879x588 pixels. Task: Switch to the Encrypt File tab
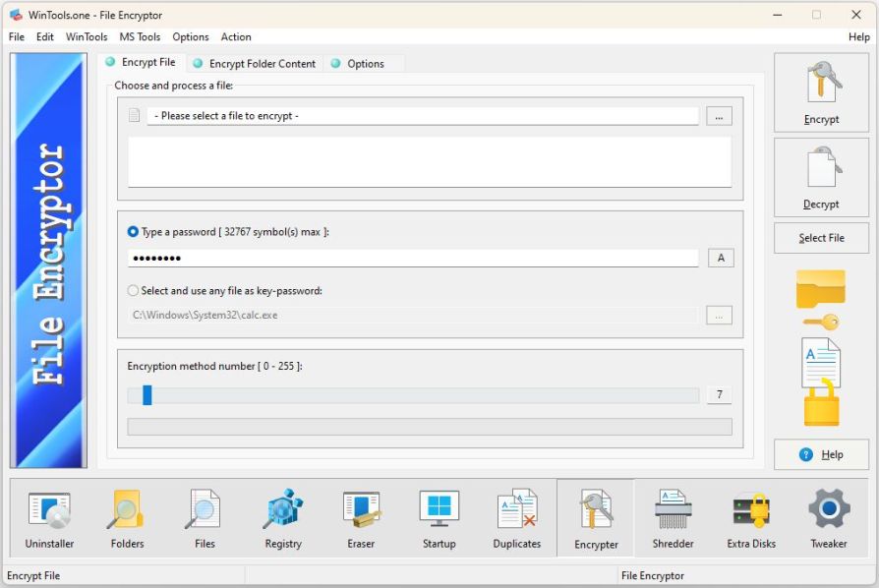(x=142, y=62)
